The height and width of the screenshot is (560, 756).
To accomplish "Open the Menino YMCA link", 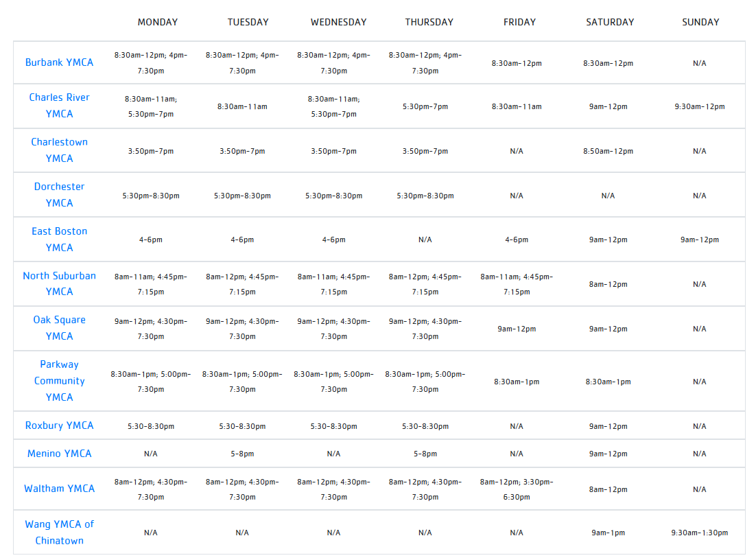I will (x=59, y=454).
